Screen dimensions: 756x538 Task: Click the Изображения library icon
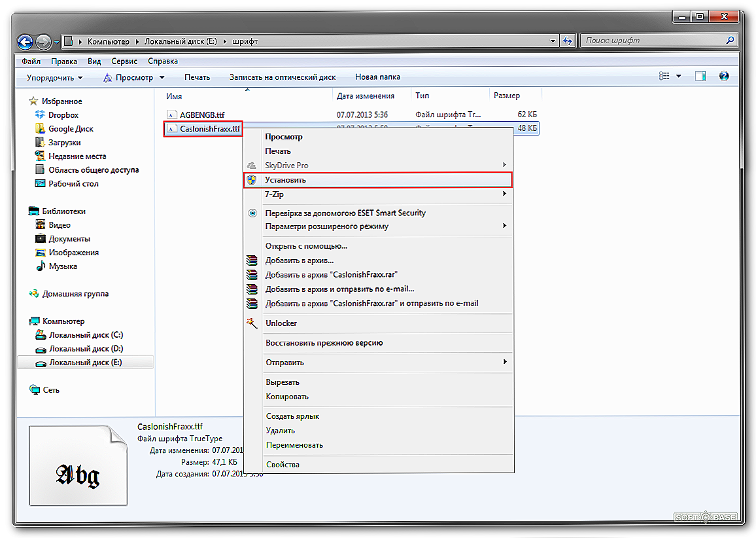point(41,253)
